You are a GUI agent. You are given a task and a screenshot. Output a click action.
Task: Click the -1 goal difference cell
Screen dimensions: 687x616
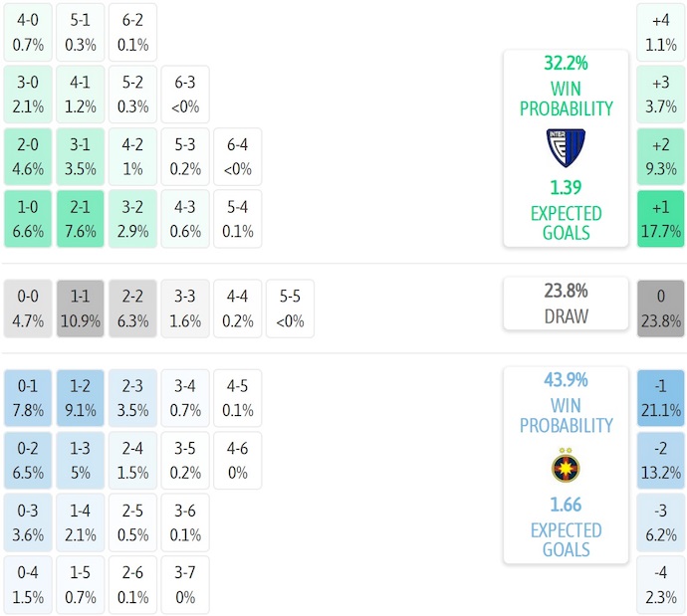660,398
